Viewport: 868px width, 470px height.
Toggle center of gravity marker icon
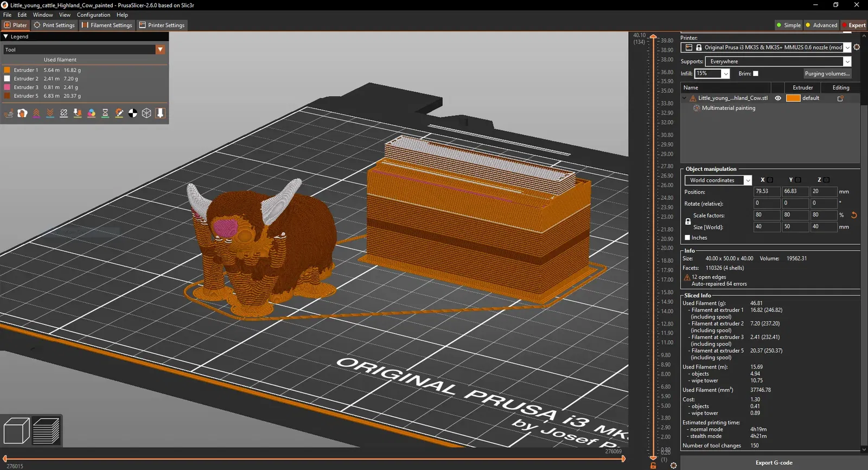click(x=133, y=113)
